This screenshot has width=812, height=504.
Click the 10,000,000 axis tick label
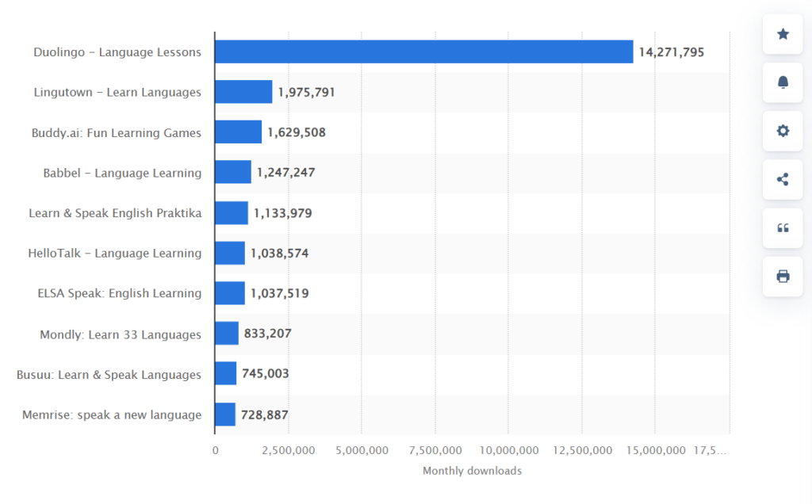[508, 450]
